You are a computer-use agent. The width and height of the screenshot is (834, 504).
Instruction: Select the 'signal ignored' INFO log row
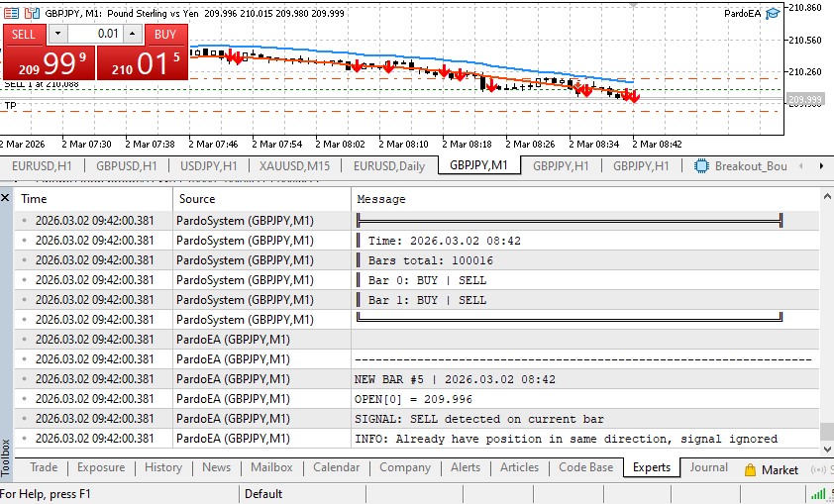[x=417, y=438]
